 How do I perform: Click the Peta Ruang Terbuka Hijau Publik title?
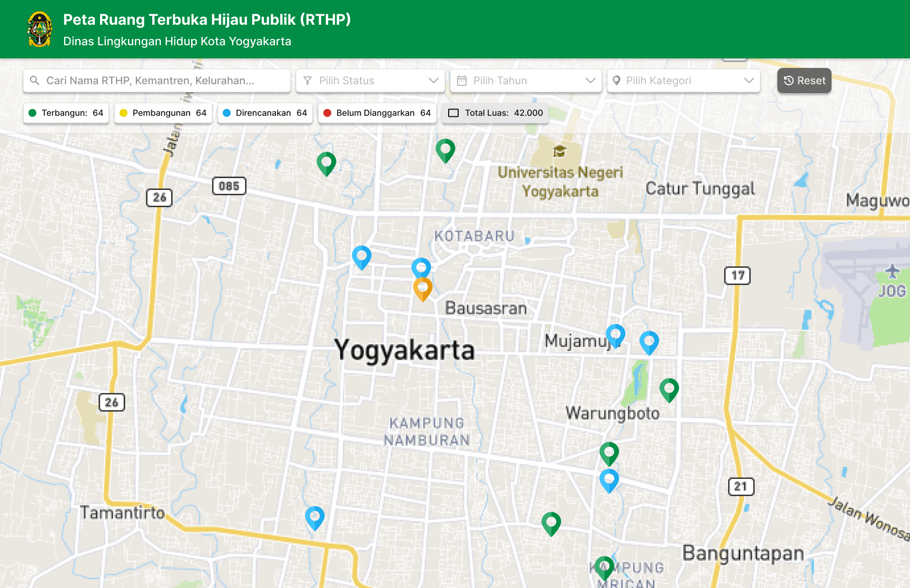coord(207,19)
